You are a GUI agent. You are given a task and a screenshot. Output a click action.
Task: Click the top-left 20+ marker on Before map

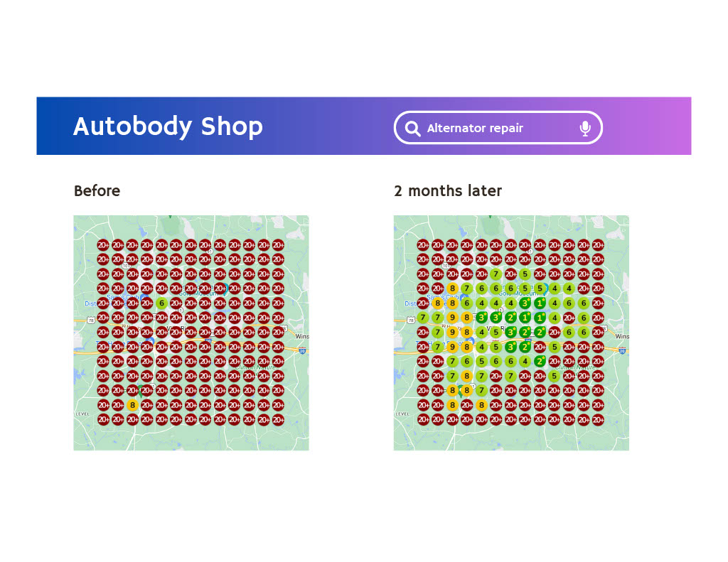click(x=103, y=245)
